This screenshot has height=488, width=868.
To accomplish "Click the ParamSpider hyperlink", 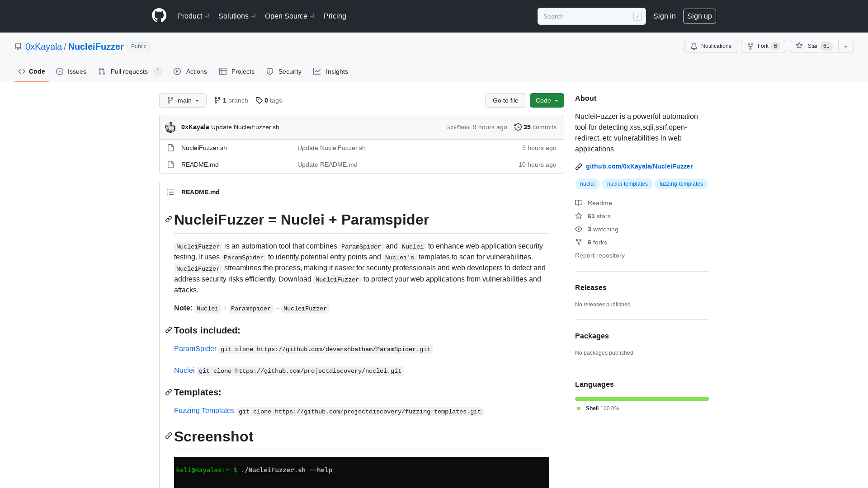I will pos(196,348).
